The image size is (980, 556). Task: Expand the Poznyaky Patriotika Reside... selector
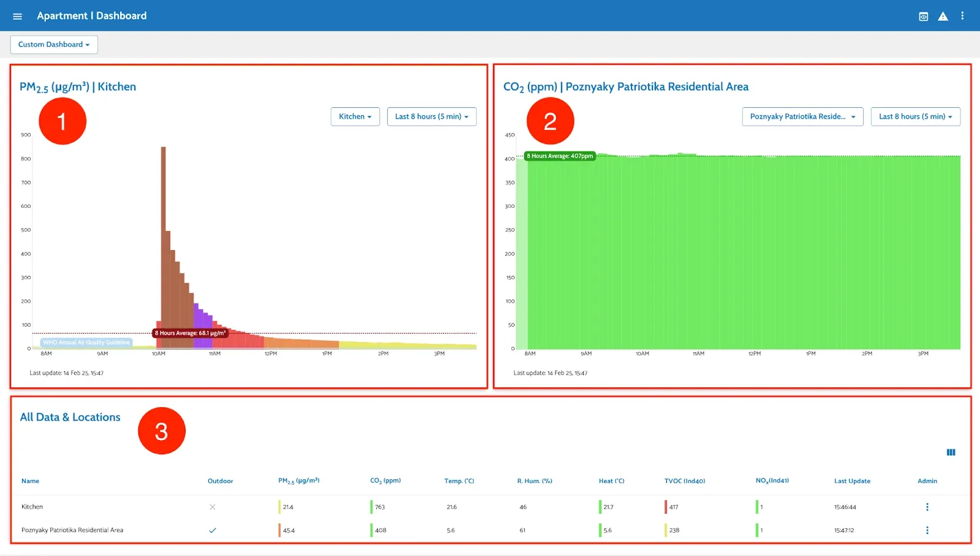point(803,116)
